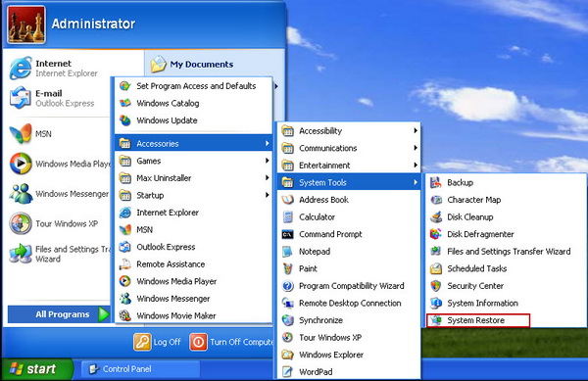The image size is (588, 381).
Task: Click the Administrator chess user picture
Action: (26, 24)
